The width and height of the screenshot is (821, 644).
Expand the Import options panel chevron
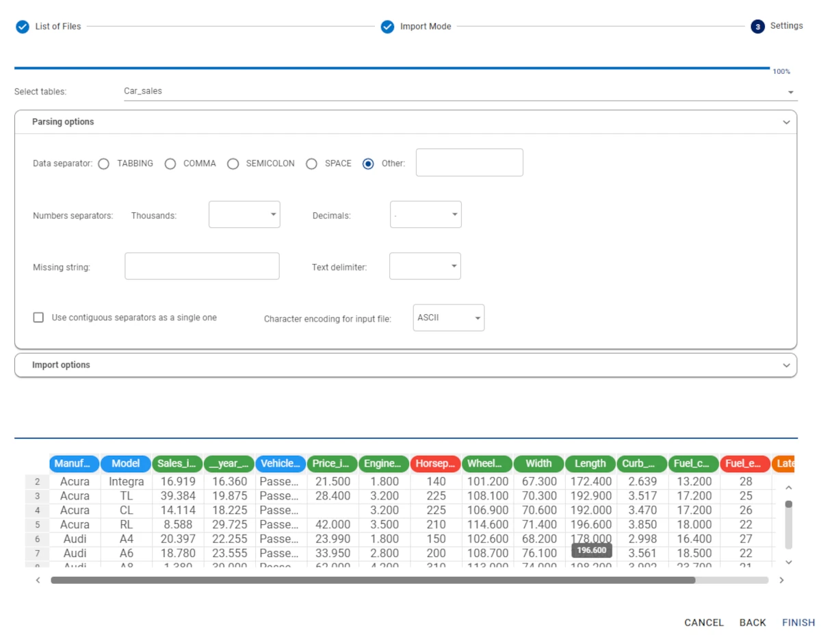pyautogui.click(x=786, y=365)
